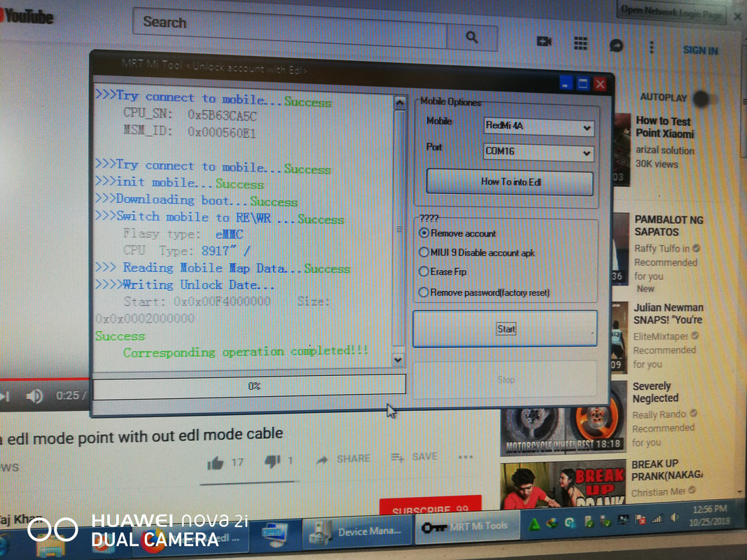The height and width of the screenshot is (560, 747).
Task: Click the 'CPU_SN: 0x5B63CA5C' log line
Action: [190, 114]
